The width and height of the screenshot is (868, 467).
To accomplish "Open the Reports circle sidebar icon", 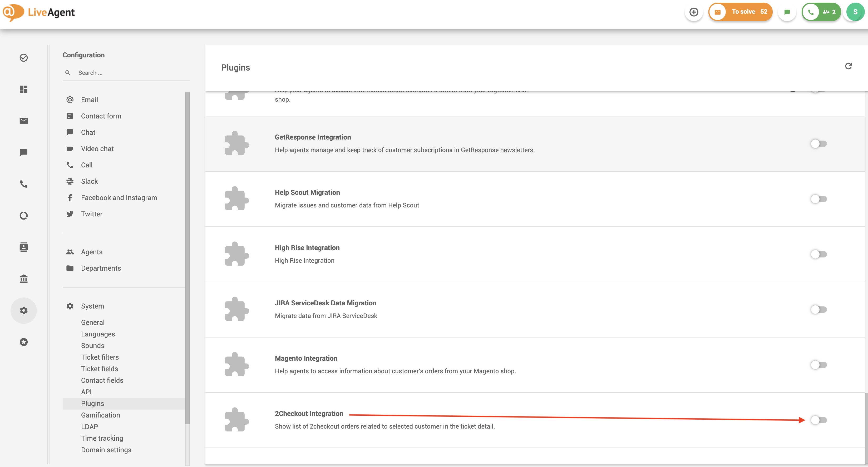I will [x=24, y=216].
